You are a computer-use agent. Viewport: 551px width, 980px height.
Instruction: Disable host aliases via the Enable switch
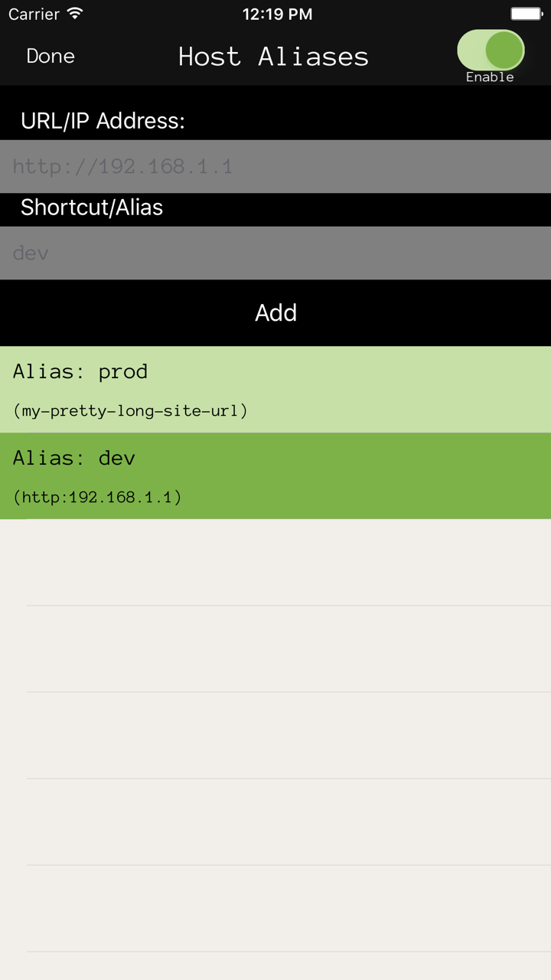point(491,48)
